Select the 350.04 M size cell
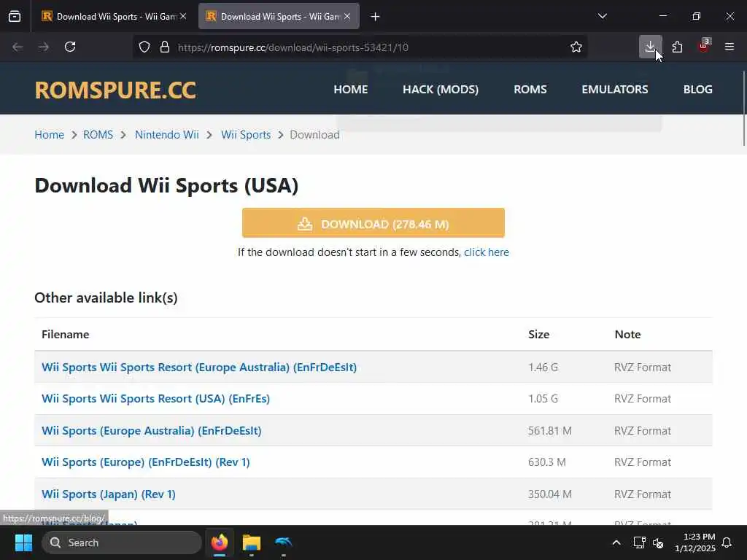This screenshot has height=560, width=747. click(x=550, y=494)
